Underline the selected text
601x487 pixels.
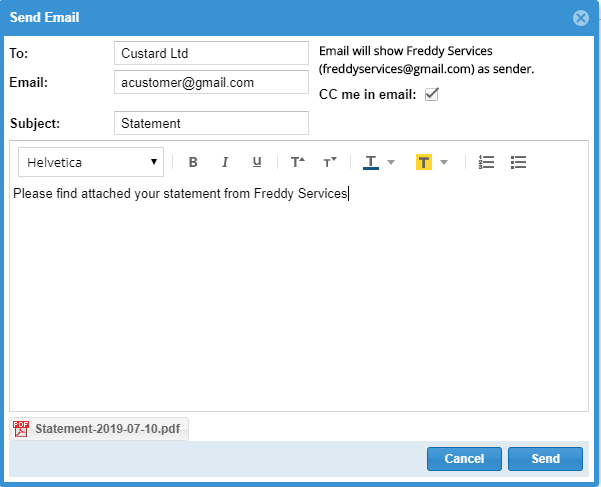click(257, 162)
